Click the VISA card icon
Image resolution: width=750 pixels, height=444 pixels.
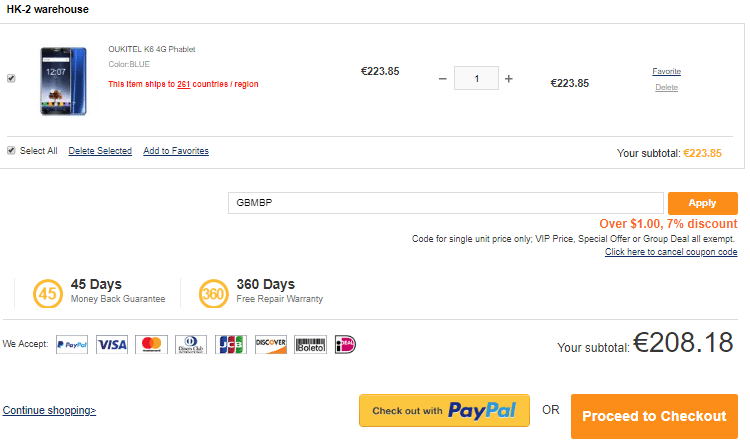click(x=112, y=344)
